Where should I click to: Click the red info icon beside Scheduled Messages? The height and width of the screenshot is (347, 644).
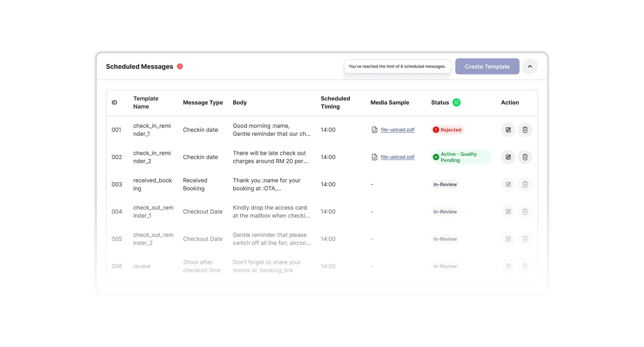point(180,66)
